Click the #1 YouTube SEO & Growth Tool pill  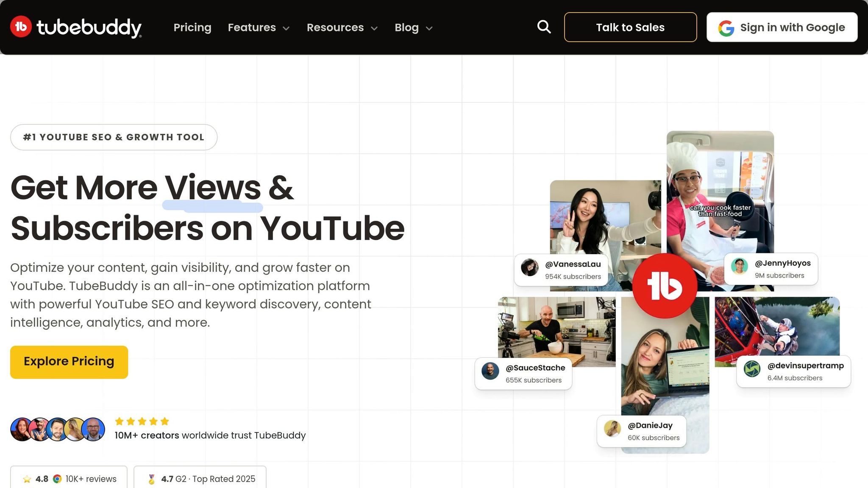[114, 137]
